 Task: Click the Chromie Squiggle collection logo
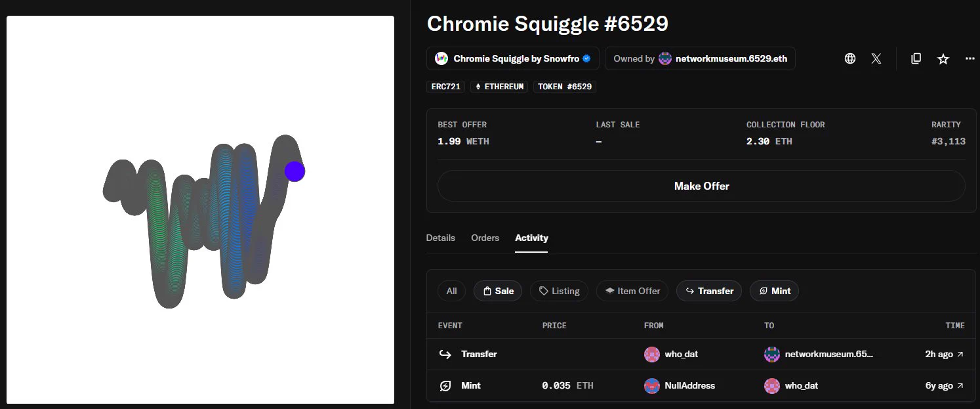(441, 58)
